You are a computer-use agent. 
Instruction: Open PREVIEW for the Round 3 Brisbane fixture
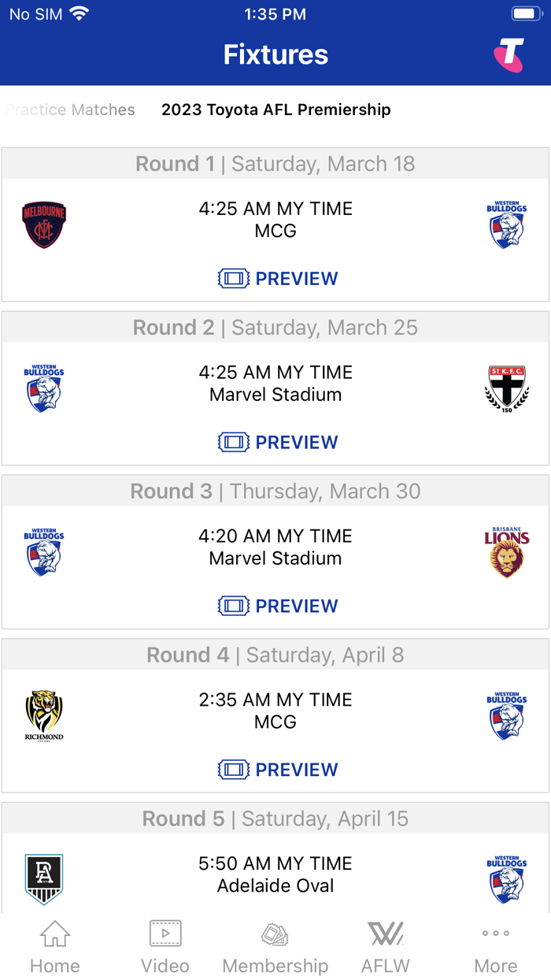(278, 606)
